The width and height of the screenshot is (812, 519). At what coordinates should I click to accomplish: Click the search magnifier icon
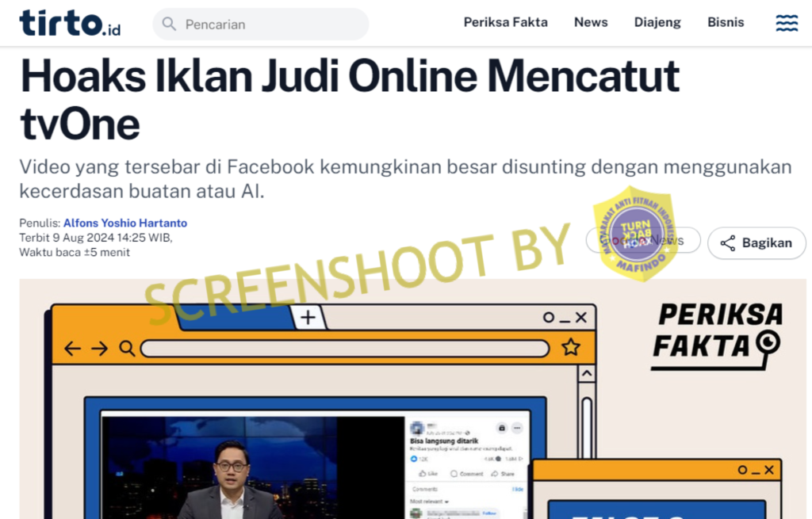(169, 24)
